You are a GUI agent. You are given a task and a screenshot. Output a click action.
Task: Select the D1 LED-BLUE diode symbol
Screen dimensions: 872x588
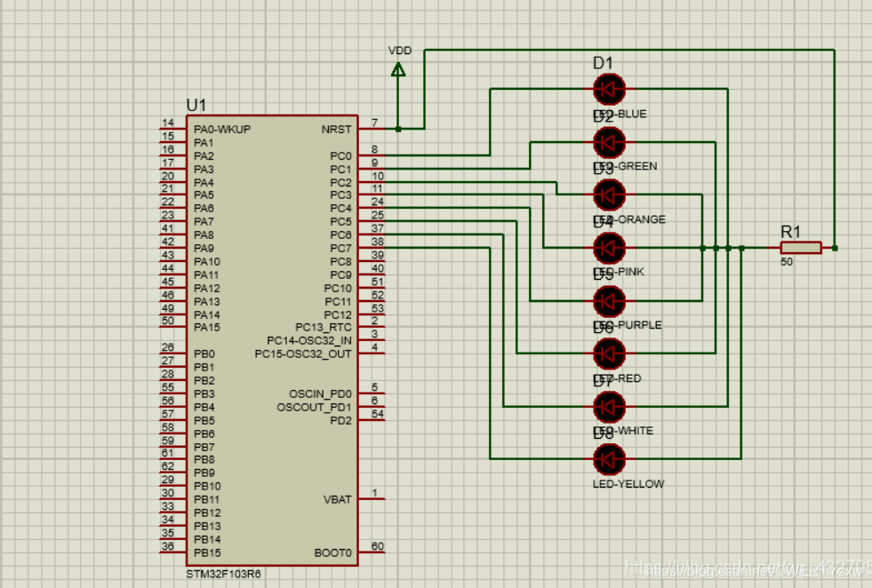point(609,88)
